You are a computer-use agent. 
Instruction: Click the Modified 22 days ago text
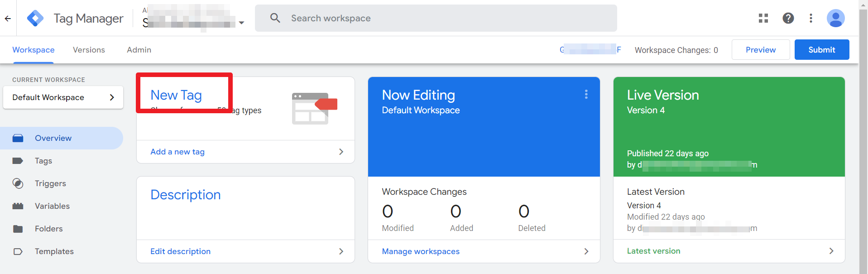(x=666, y=217)
